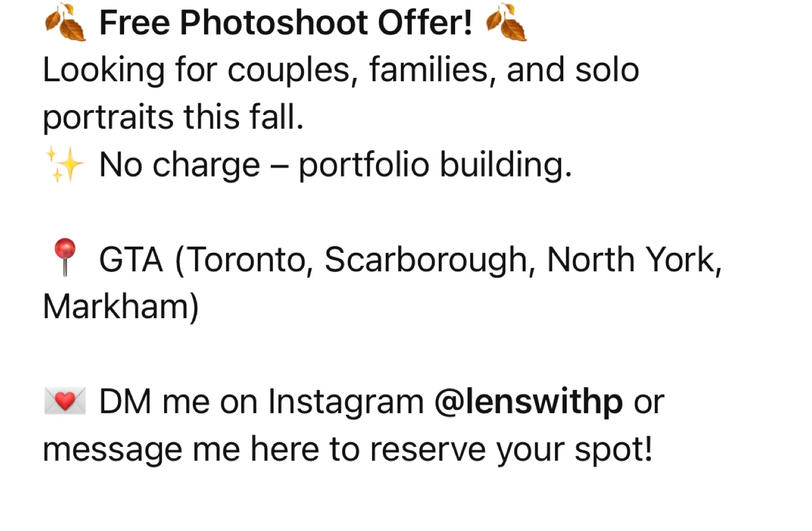The width and height of the screenshot is (812, 531).
Task: Click the red pushpin emoji
Action: [64, 257]
